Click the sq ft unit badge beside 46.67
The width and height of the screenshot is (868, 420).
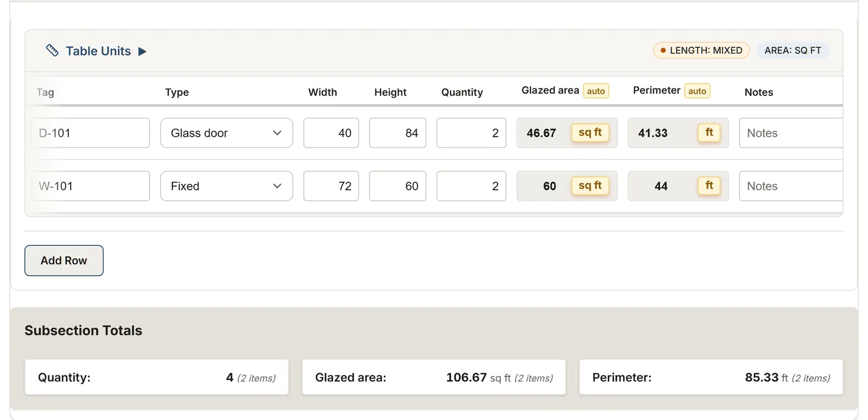(590, 132)
